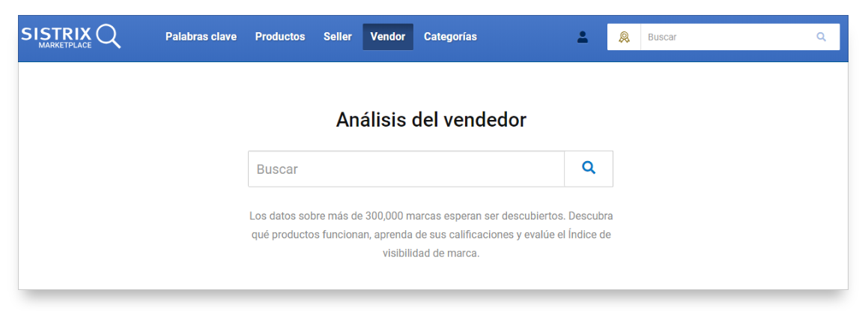Switch to the Seller tab
868x311 pixels.
(x=337, y=37)
